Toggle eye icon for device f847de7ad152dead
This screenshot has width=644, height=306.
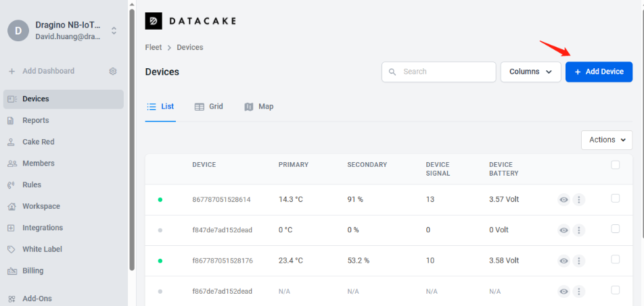point(564,230)
